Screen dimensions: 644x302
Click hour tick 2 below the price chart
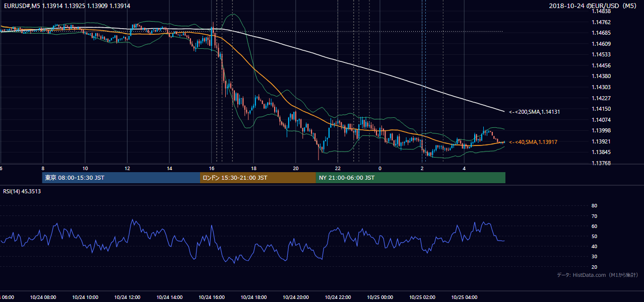[422, 168]
